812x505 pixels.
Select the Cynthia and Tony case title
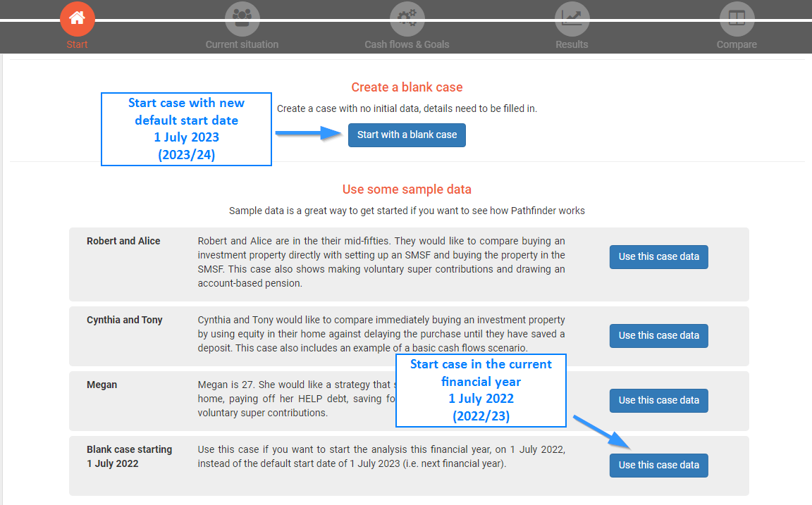click(125, 320)
